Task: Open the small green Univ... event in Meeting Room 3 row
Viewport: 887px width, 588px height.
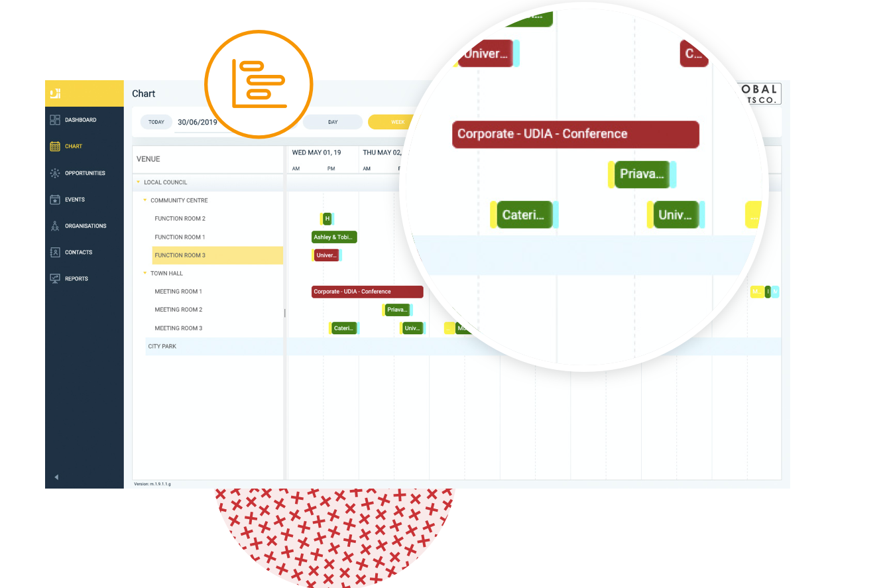Action: click(x=412, y=328)
